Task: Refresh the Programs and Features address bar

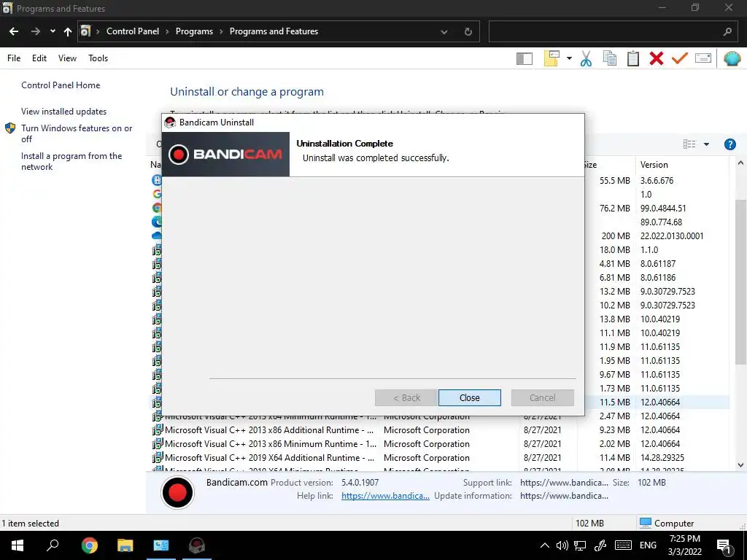Action: [468, 31]
